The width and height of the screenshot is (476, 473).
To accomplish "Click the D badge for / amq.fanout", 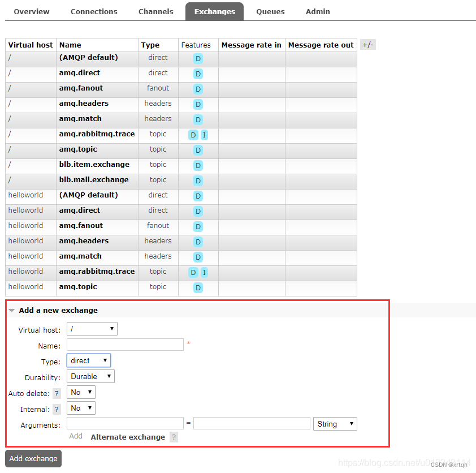I will coord(198,89).
